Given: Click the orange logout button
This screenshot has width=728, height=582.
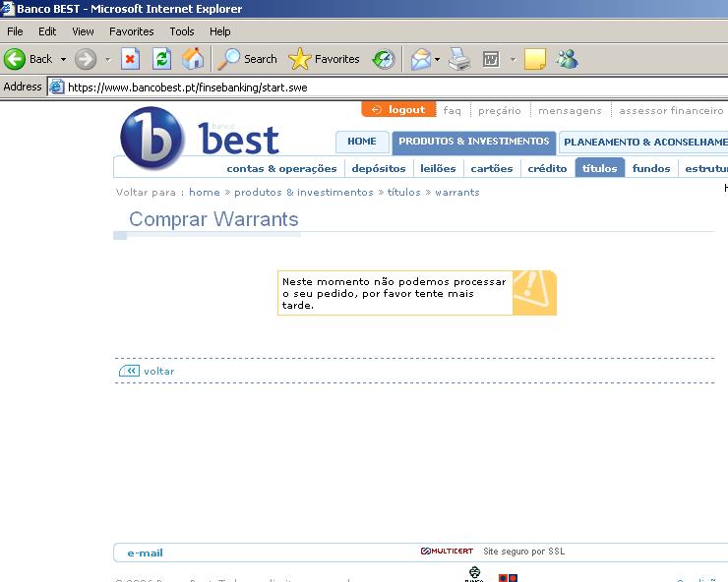Looking at the screenshot, I should 398,109.
